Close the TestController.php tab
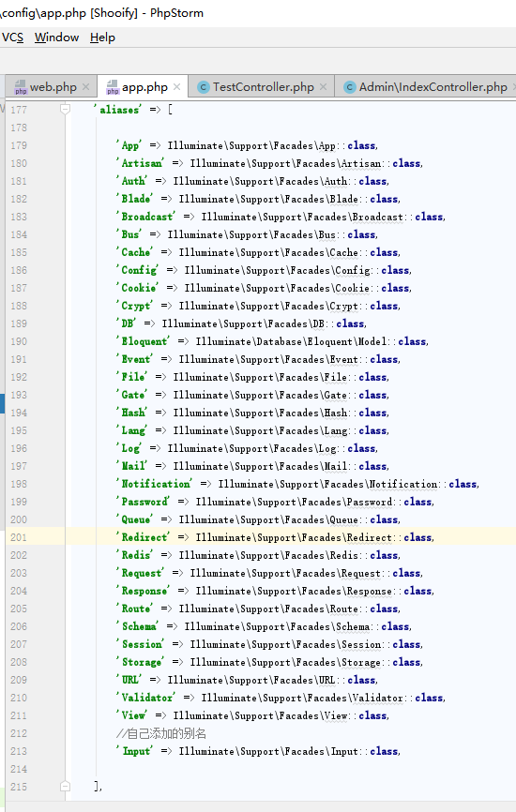 coord(324,87)
